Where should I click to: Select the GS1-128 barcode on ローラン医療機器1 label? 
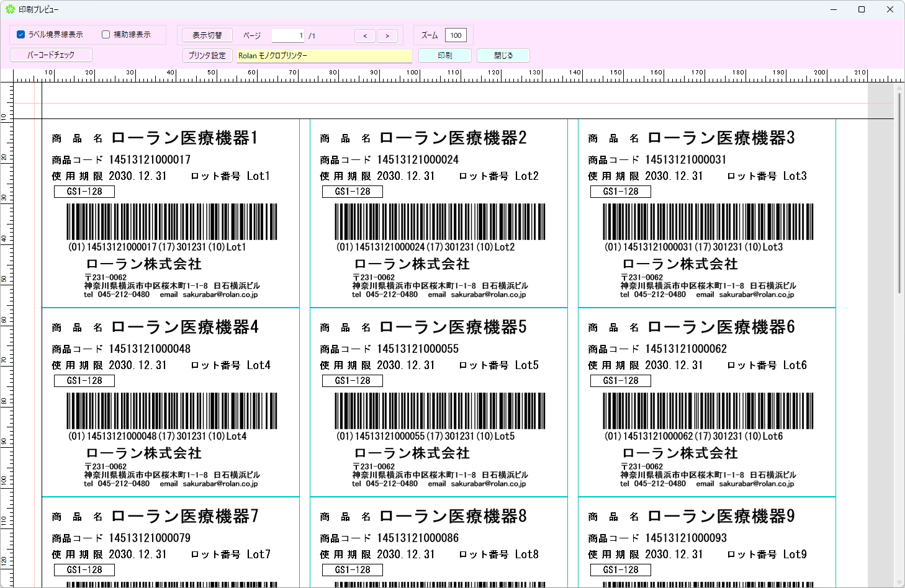click(172, 221)
